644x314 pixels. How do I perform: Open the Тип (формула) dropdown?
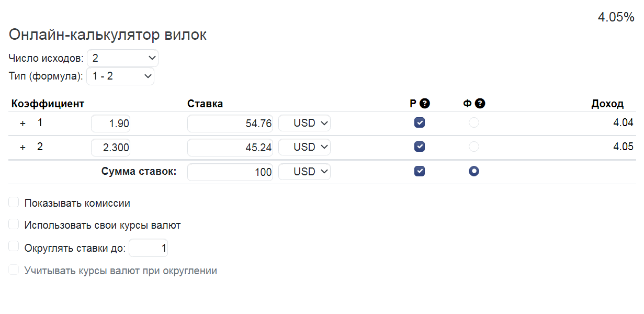[x=120, y=76]
